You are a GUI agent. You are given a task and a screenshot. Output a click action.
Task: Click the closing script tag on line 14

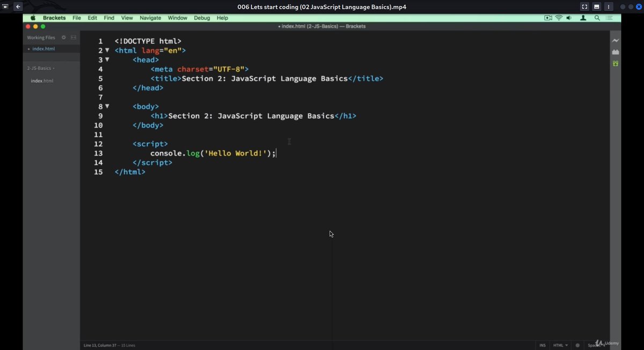(x=152, y=162)
